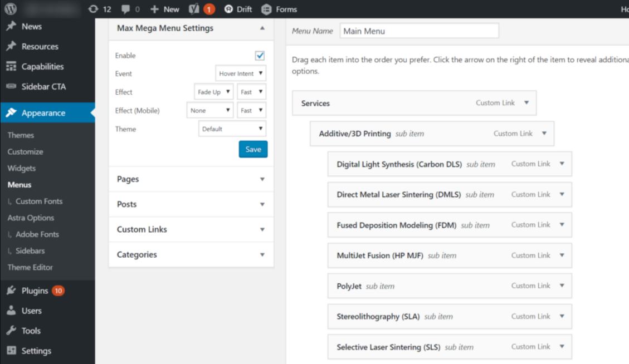Open the Effect (Mobile) speed dropdown
This screenshot has width=629, height=364.
point(251,110)
